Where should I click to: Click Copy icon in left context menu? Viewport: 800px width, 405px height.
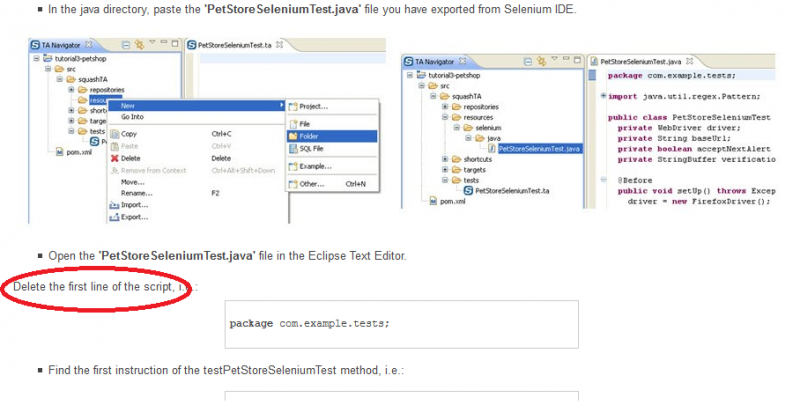tap(114, 133)
